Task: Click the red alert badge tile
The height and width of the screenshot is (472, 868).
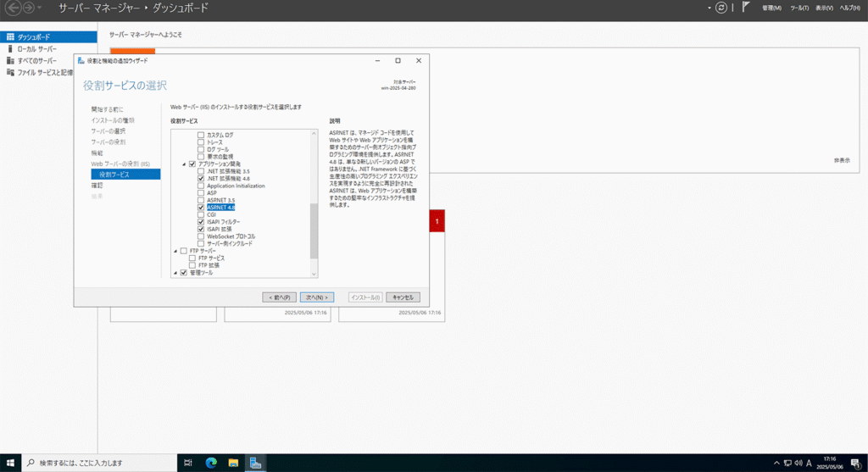Action: (x=437, y=221)
